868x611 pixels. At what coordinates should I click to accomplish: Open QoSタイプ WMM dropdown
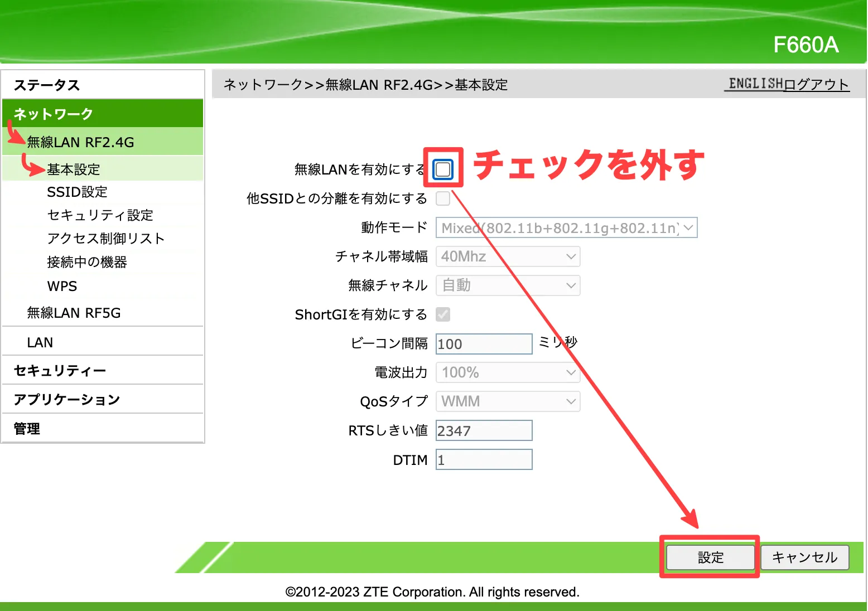pyautogui.click(x=508, y=401)
